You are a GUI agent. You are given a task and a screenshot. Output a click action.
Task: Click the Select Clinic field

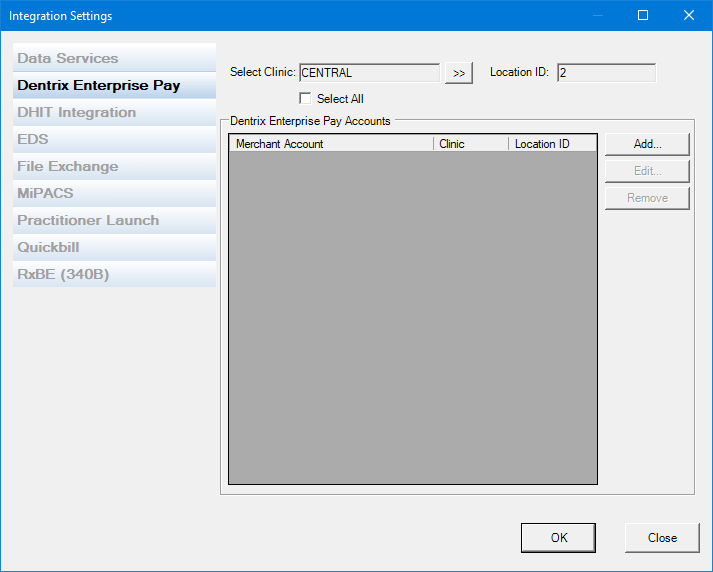point(369,73)
